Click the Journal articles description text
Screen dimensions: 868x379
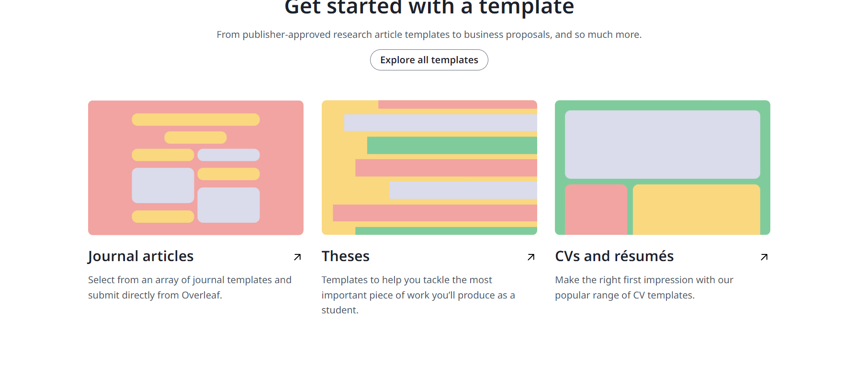(190, 287)
